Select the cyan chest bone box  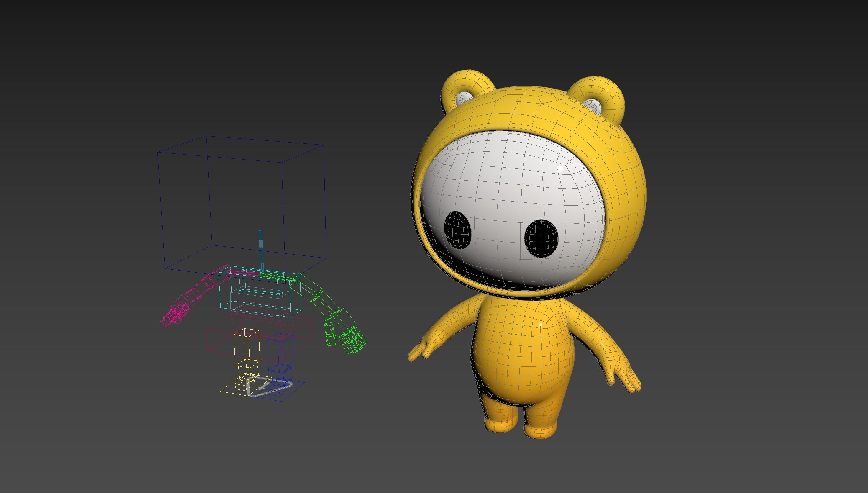260,292
